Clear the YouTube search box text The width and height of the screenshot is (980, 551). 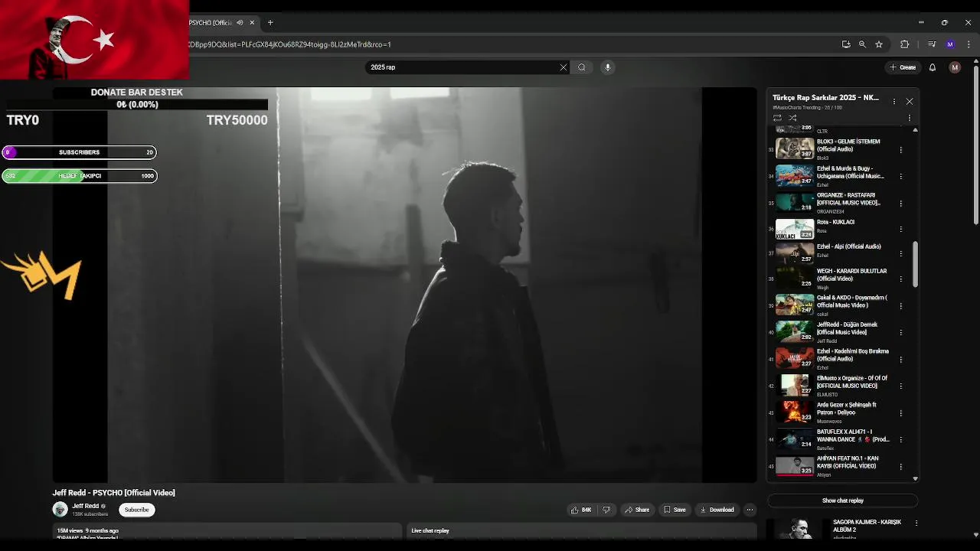click(x=563, y=67)
